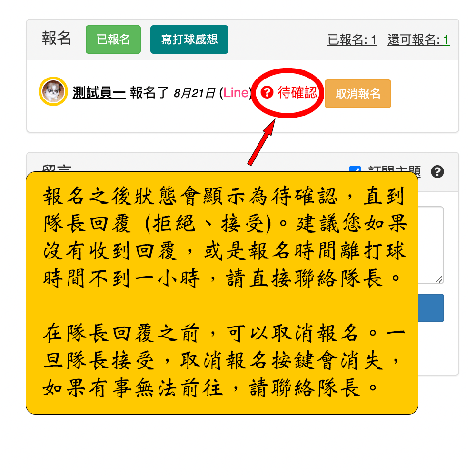Screen dimensions: 476x476
Task: Click the black help icon beside 訂閱主題
Action: pyautogui.click(x=437, y=172)
